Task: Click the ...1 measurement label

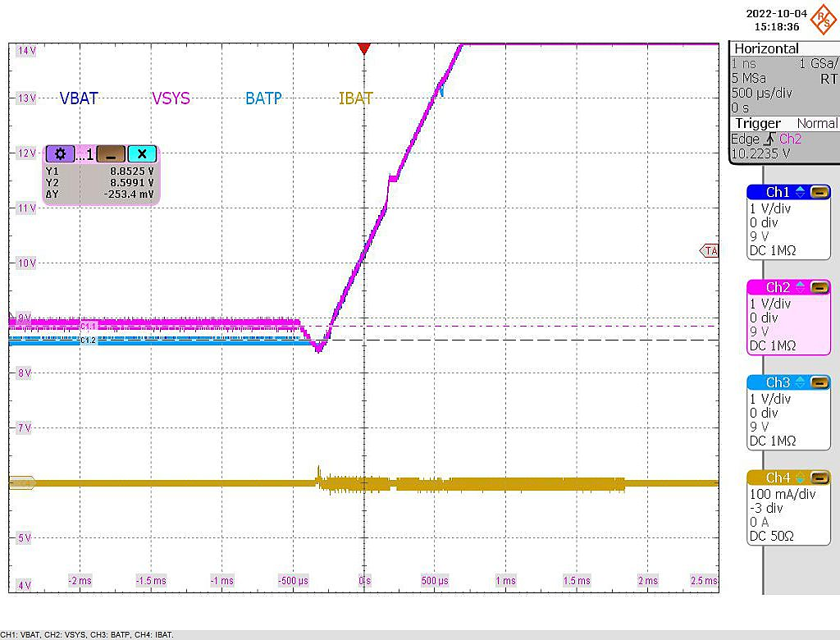Action: (84, 153)
